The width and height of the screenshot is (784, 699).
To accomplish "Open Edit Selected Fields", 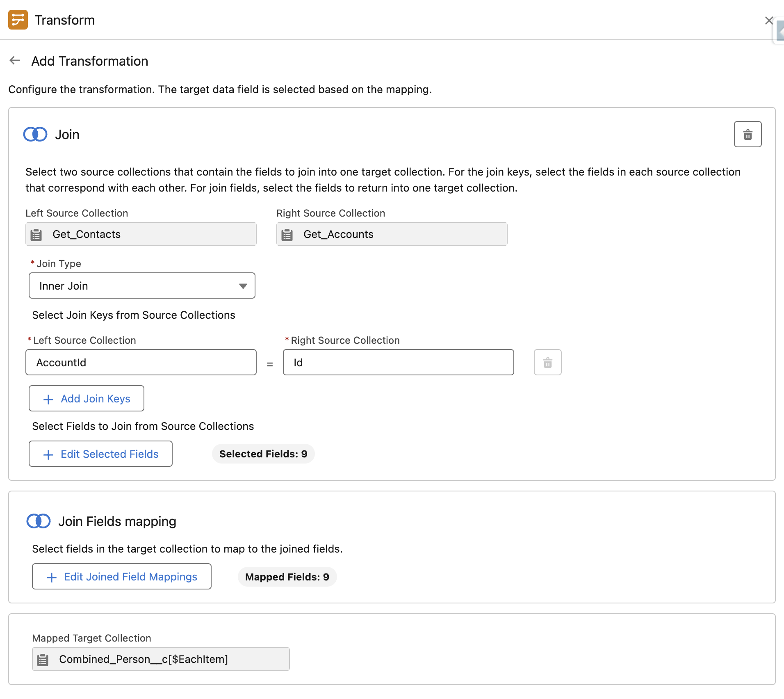I will [100, 454].
